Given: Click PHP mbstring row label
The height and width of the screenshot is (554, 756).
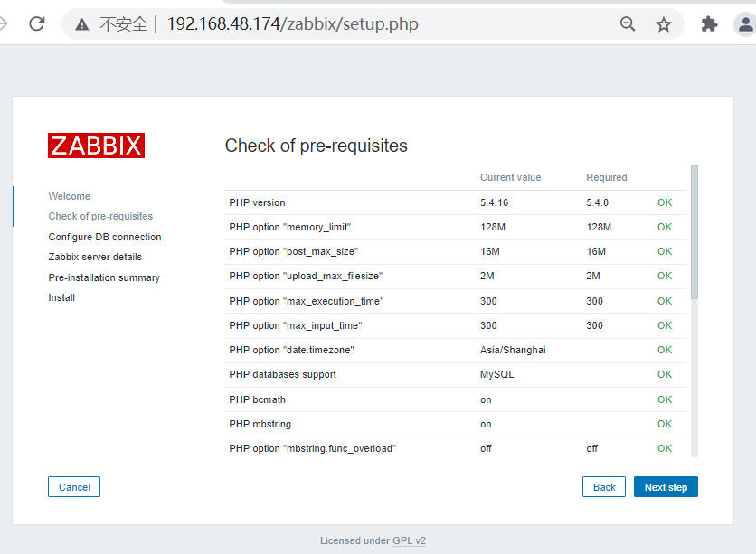Looking at the screenshot, I should (260, 424).
